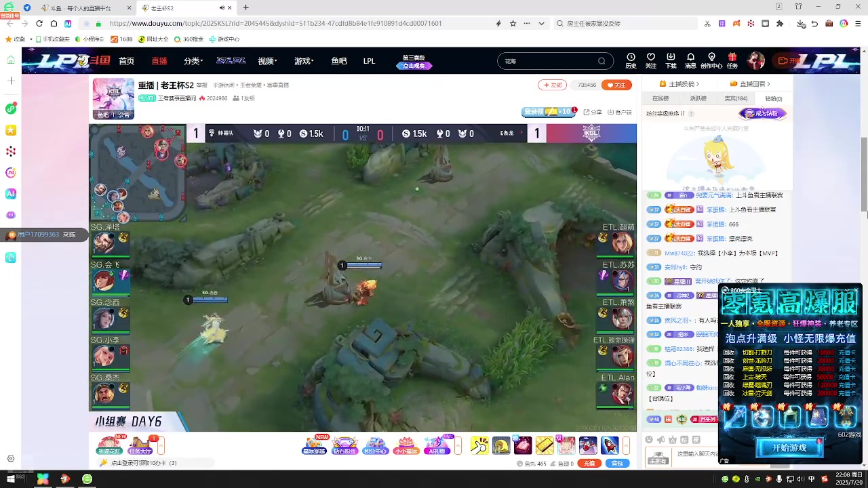This screenshot has width=868, height=488.
Task: Expand the address bar dropdown arrow
Action: [x=541, y=23]
